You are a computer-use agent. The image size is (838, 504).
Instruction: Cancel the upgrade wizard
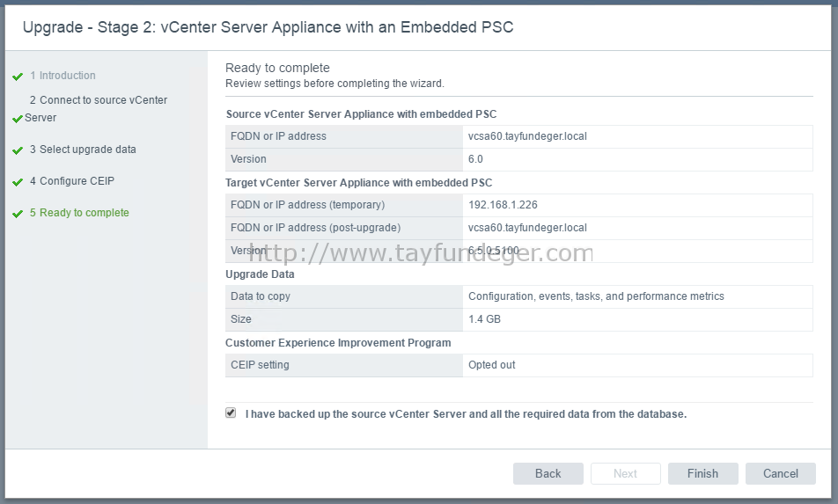781,473
